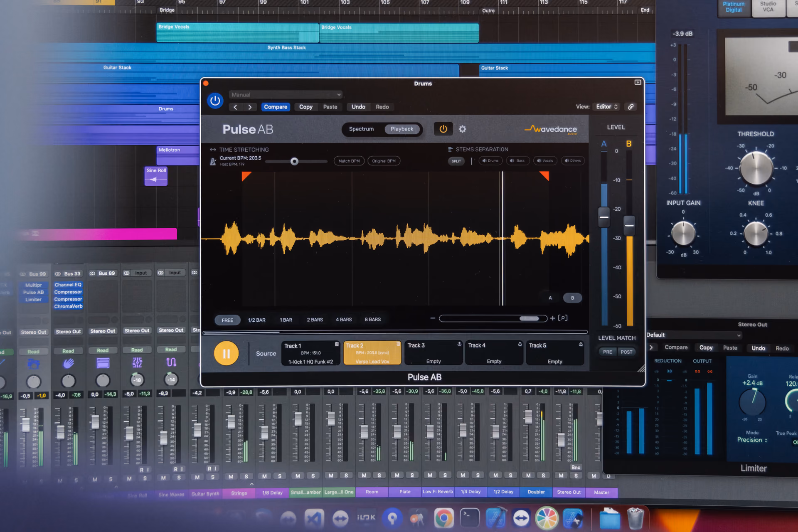Select 4 BARS loop length
Screen dimensions: 798x532
pyautogui.click(x=344, y=320)
